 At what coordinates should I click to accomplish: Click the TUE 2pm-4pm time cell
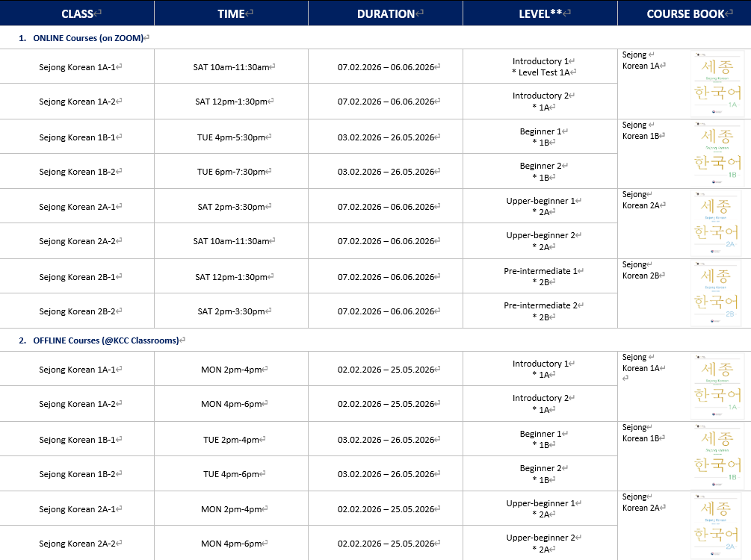pos(232,440)
